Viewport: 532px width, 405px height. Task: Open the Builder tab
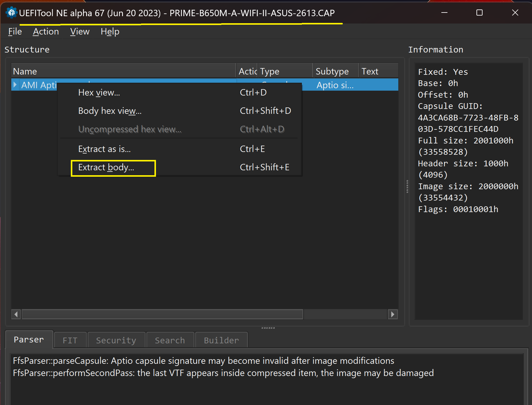click(221, 340)
